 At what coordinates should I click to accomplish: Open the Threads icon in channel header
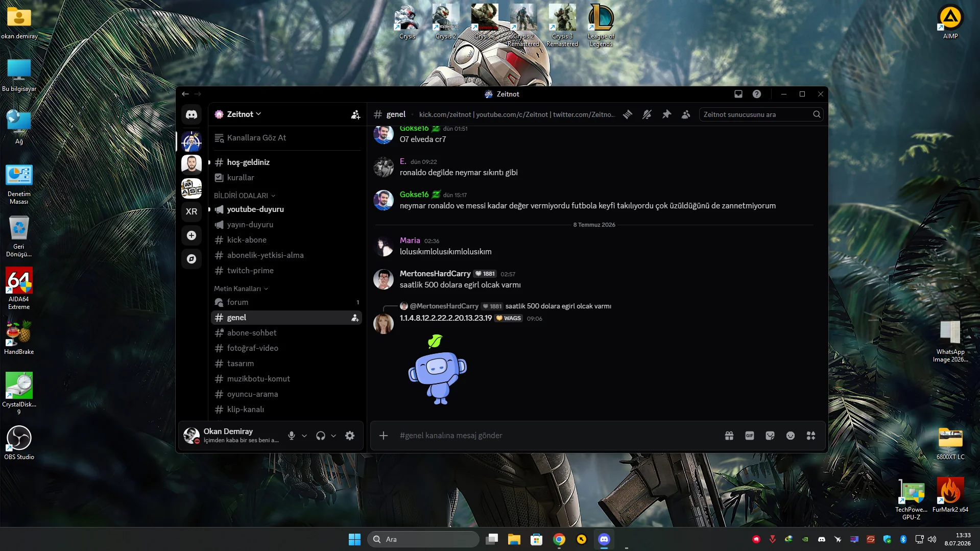pos(628,114)
